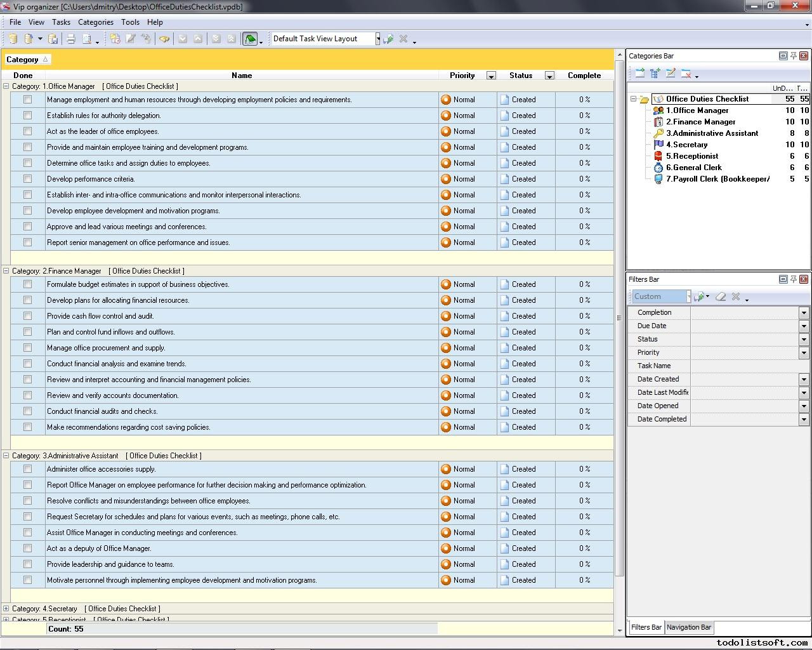Select 2.Finance Manager in category tree
812x650 pixels.
[700, 122]
